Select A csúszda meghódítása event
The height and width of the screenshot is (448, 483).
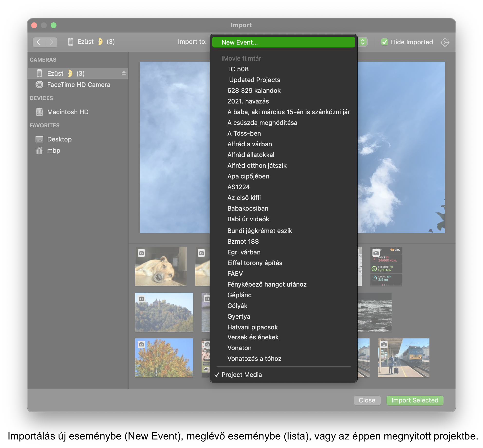point(284,123)
